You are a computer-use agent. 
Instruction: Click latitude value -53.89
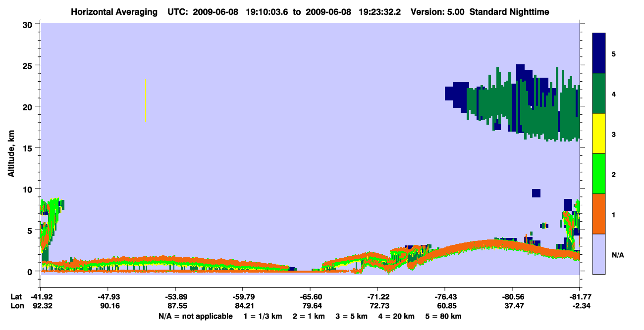[175, 297]
